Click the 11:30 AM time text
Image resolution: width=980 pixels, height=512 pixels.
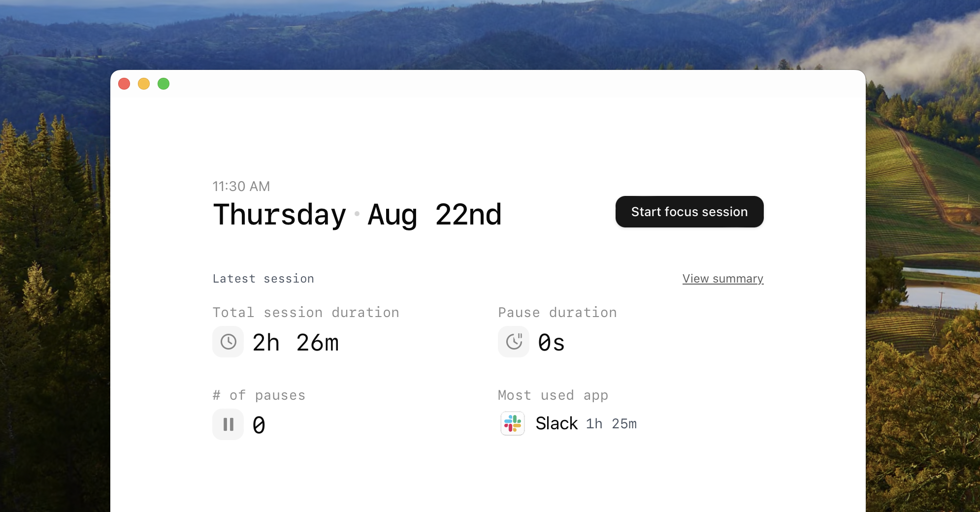coord(241,187)
